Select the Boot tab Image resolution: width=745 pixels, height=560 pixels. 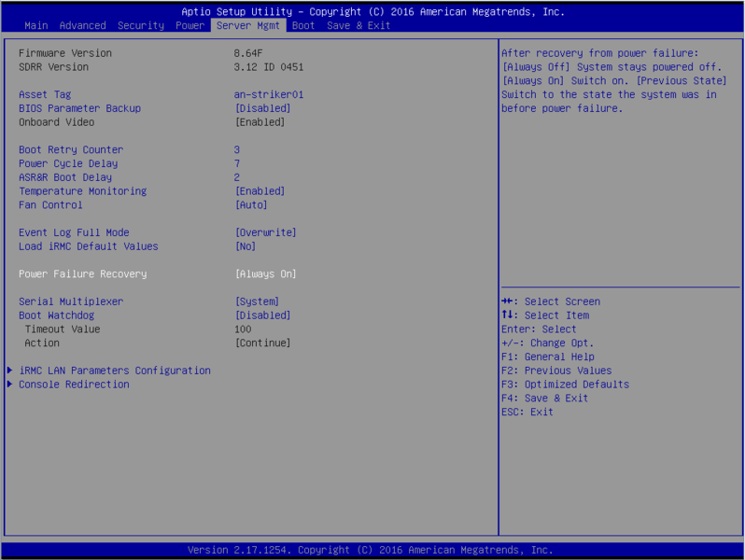(x=302, y=25)
